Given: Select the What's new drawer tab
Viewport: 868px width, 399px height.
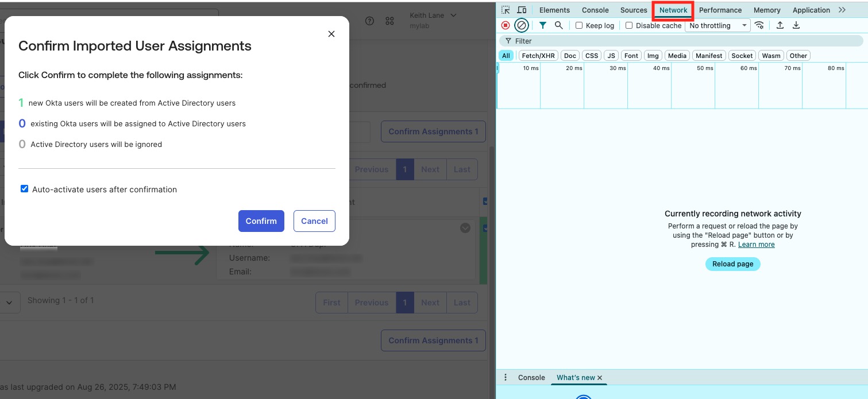Looking at the screenshot, I should pos(576,377).
